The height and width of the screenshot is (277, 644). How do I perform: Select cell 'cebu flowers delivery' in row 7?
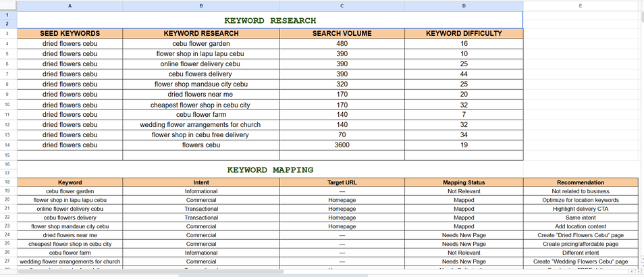[201, 74]
